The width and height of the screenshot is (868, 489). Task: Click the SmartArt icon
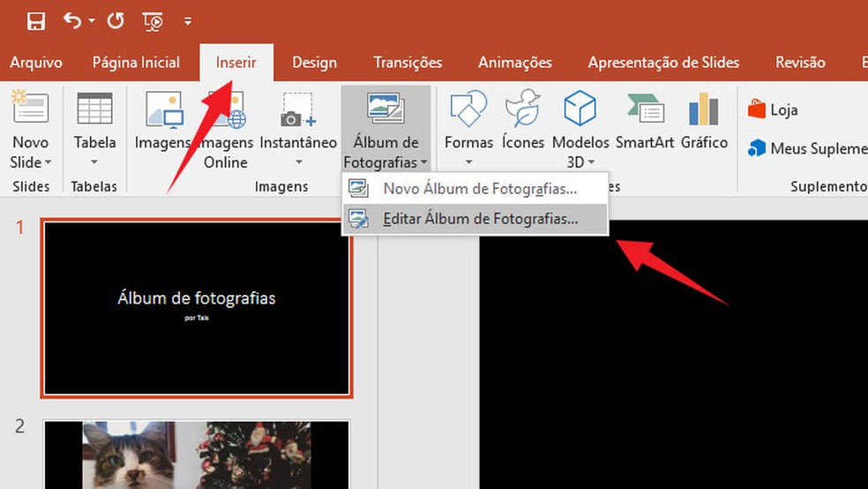646,108
